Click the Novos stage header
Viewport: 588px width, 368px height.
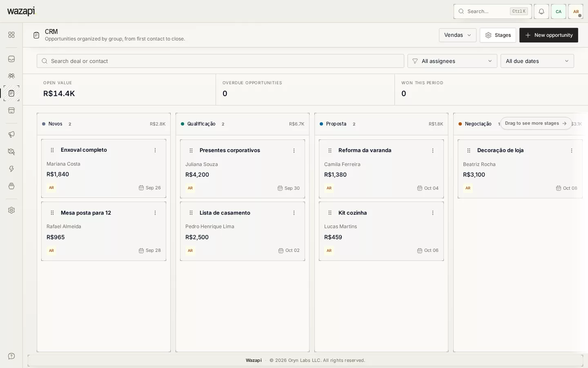click(104, 124)
